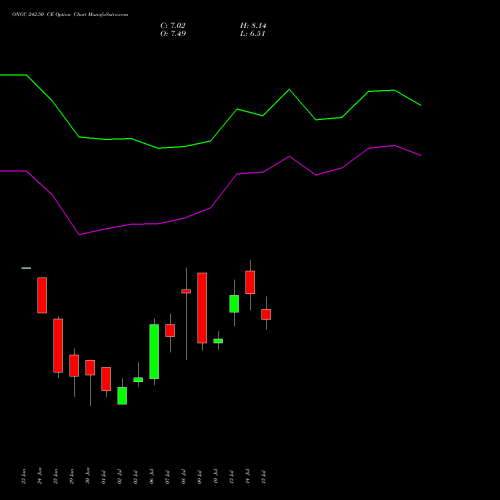Click the green upper line on chart
This screenshot has height=500, width=500.
coord(211,141)
